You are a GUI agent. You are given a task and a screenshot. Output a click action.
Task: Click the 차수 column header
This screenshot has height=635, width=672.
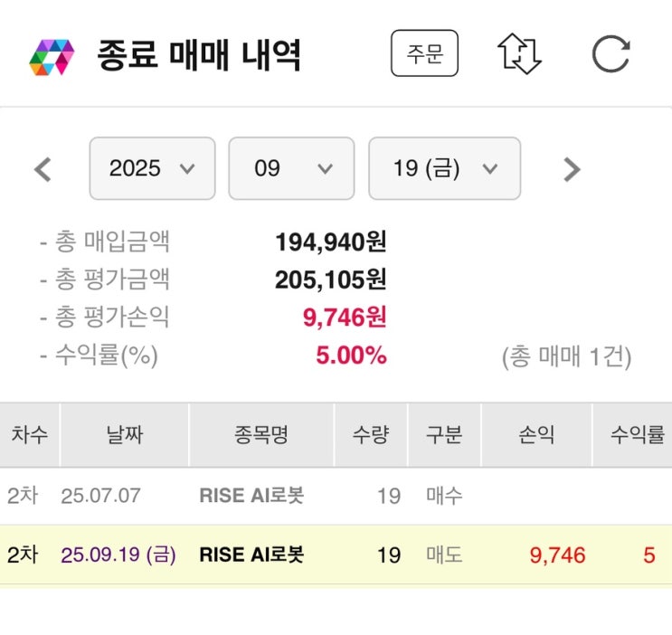(x=30, y=435)
